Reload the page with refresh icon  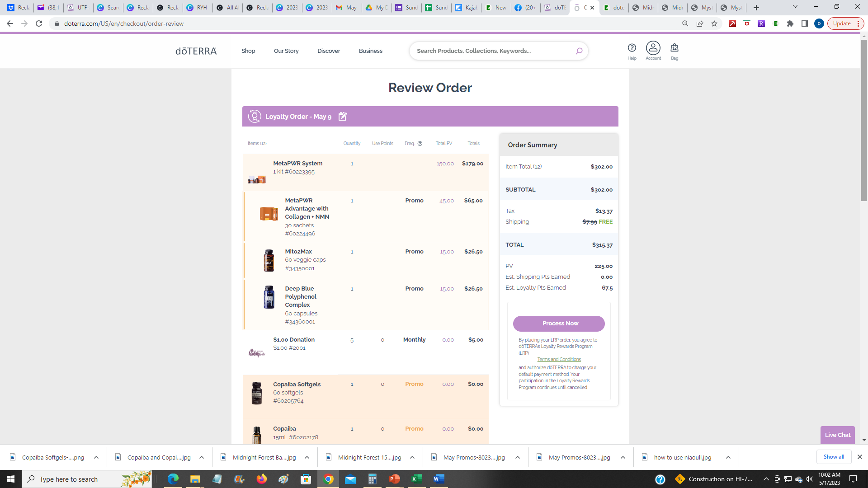tap(39, 23)
